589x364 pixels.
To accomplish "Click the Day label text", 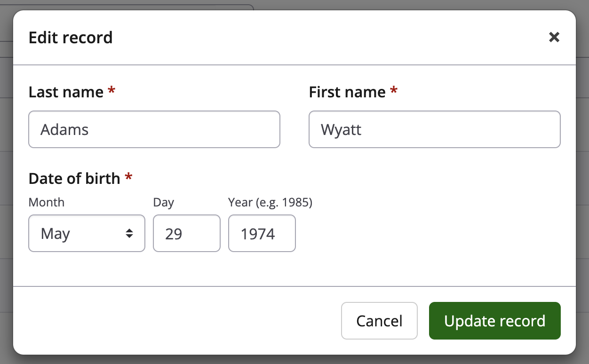I will [x=164, y=202].
